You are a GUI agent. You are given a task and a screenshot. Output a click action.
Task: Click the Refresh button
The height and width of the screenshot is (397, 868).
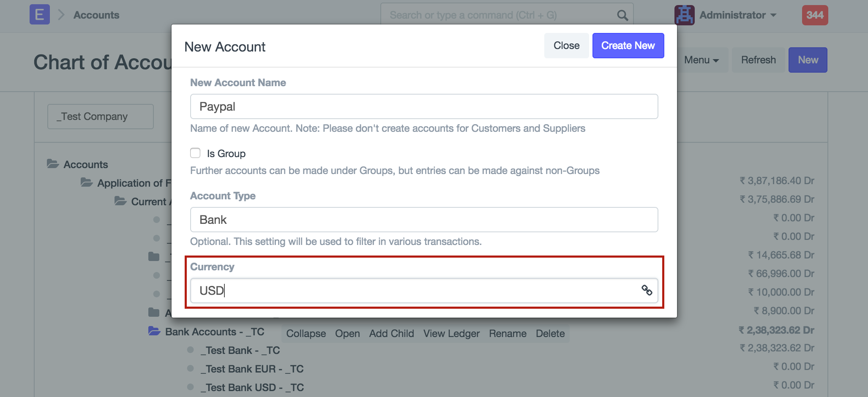pyautogui.click(x=758, y=60)
